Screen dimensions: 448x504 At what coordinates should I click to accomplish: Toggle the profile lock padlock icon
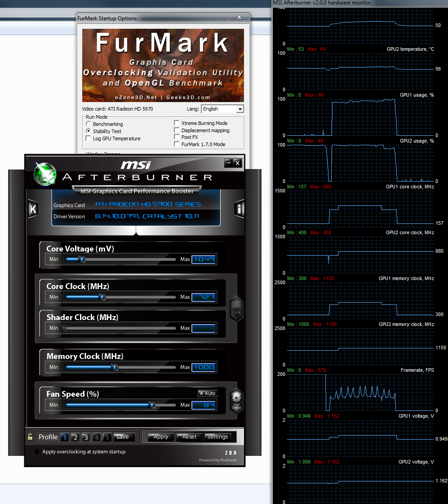30,437
